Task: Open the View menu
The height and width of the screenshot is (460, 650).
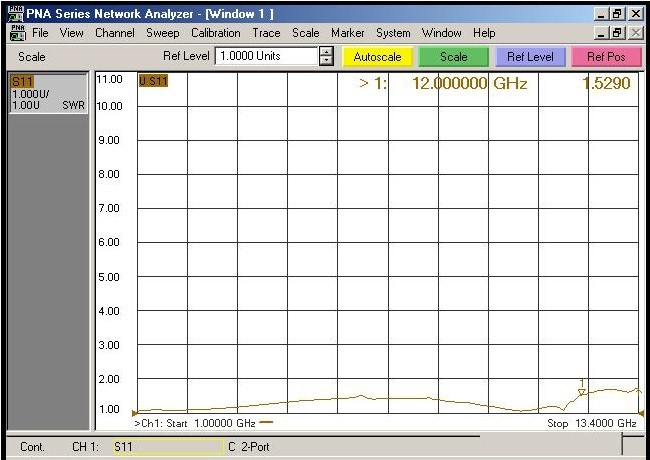Action: coord(71,33)
